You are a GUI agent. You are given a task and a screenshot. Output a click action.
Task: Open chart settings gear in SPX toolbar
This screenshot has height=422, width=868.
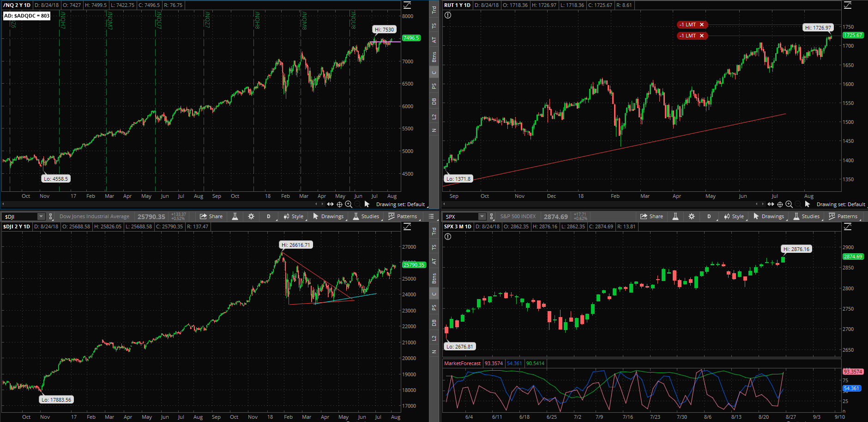point(692,216)
